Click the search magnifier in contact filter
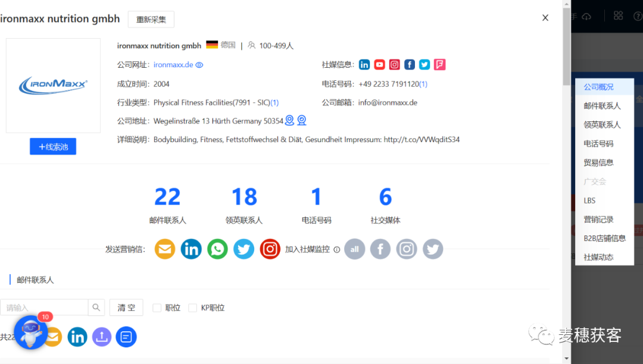The image size is (643, 364). (x=96, y=307)
